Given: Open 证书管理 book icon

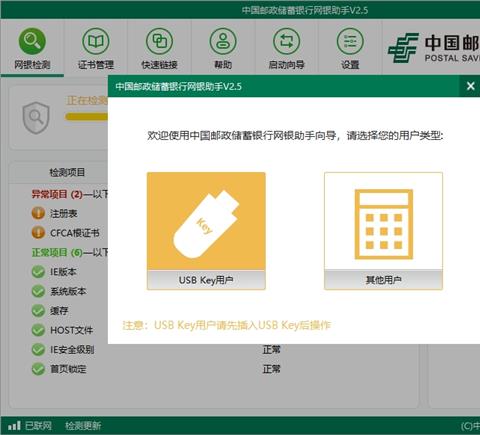Looking at the screenshot, I should pos(96,41).
